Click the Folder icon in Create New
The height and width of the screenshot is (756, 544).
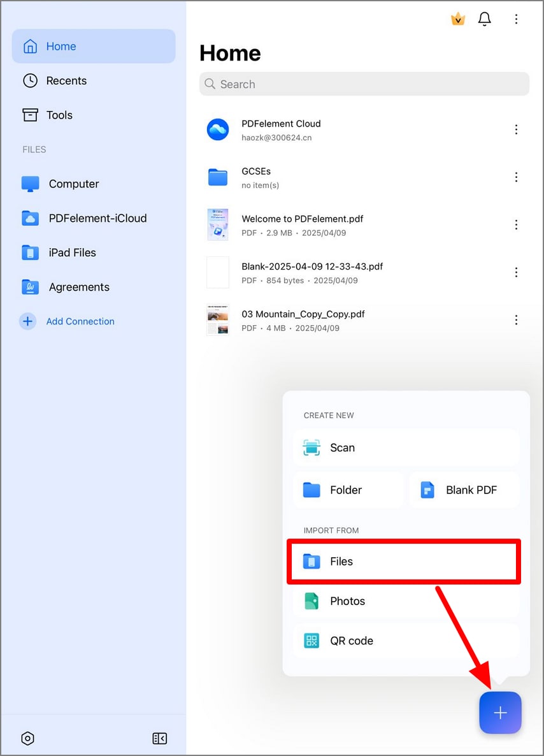click(x=311, y=490)
